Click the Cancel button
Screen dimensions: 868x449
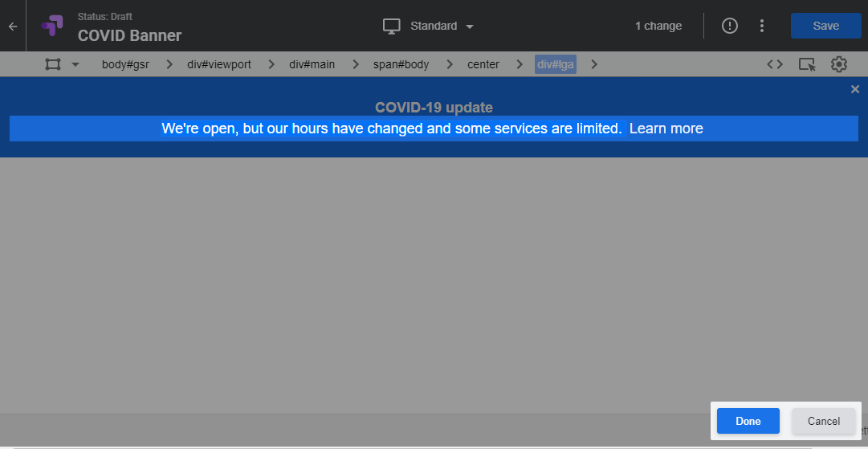click(x=824, y=421)
